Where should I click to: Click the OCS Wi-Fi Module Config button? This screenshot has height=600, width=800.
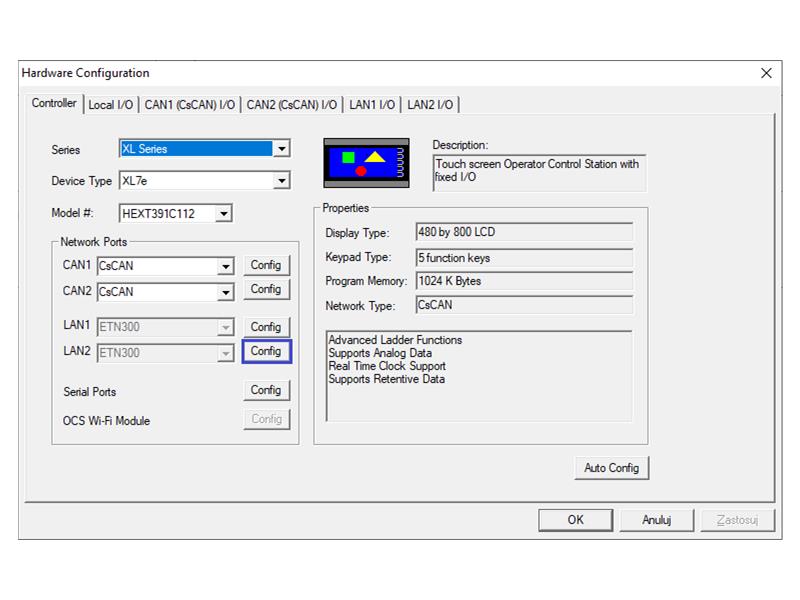click(266, 419)
